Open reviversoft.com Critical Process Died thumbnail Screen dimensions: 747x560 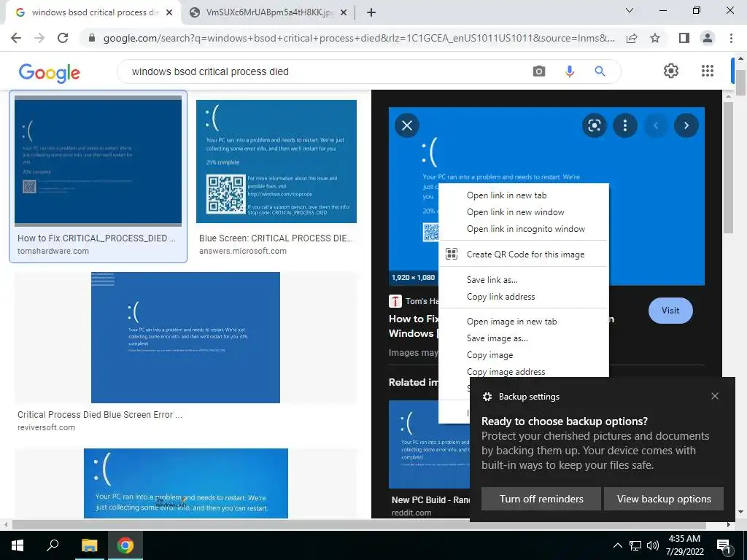185,338
